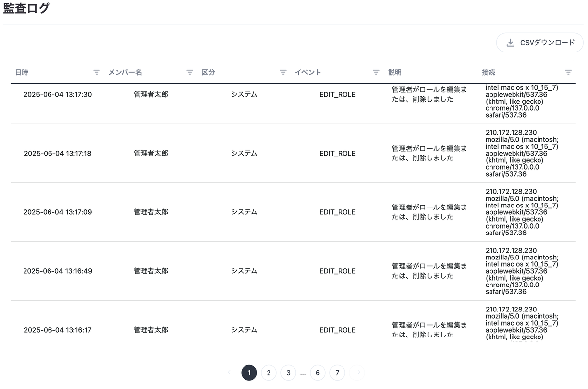Click 管理者太郎 in the 13:17:30 row

click(x=151, y=94)
